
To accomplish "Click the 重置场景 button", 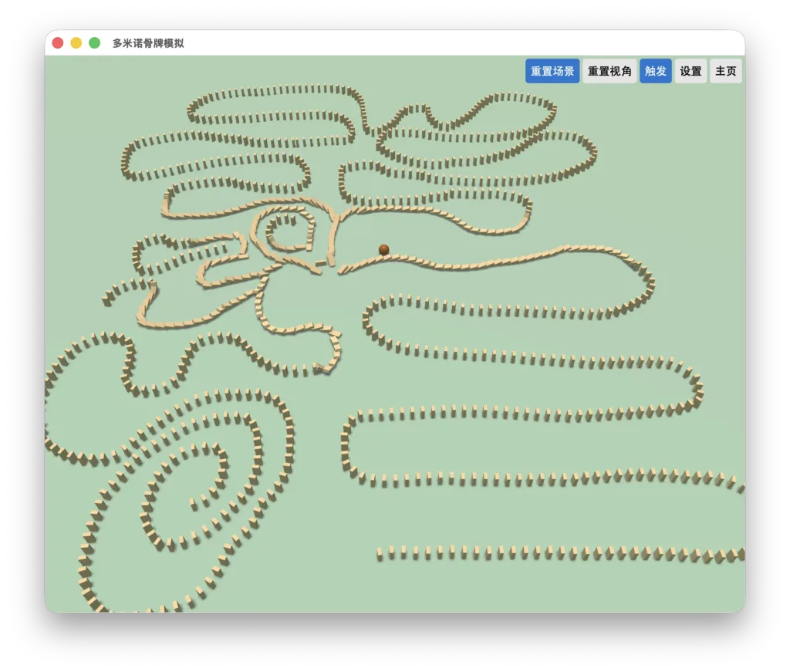I will (x=552, y=71).
